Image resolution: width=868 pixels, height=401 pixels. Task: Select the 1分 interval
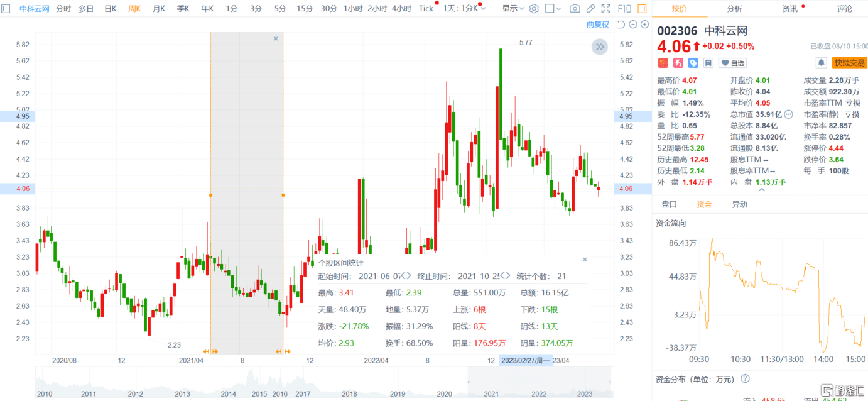(232, 9)
